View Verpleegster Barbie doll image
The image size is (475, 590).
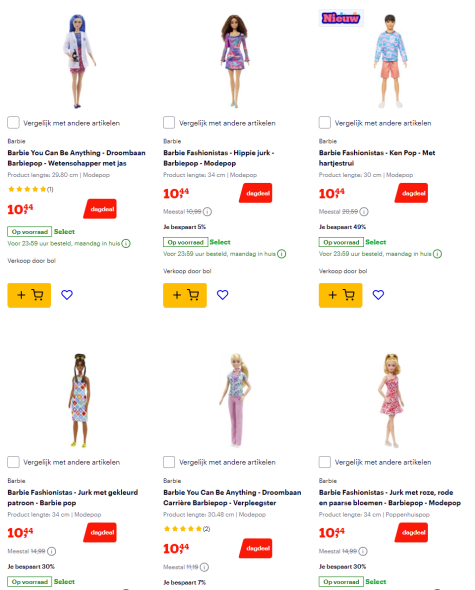point(237,400)
